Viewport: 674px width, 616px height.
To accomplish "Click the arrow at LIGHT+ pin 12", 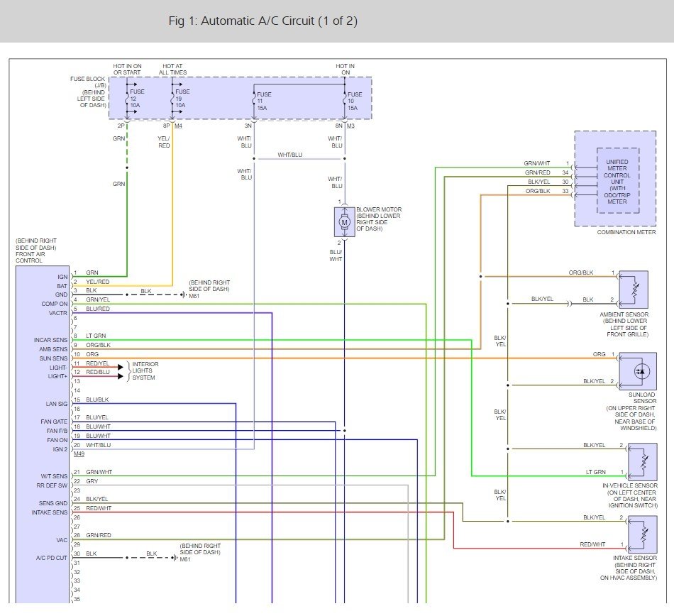I will (121, 376).
